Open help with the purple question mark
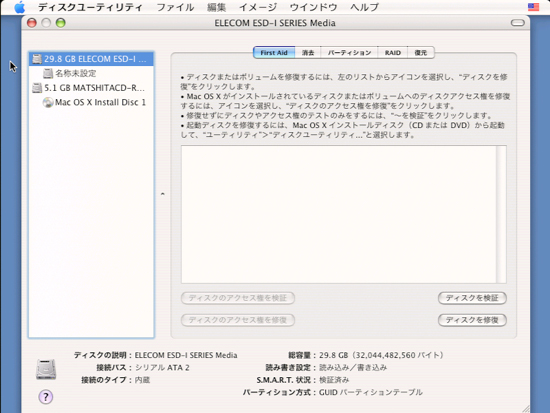This screenshot has height=413, width=550. (46, 397)
